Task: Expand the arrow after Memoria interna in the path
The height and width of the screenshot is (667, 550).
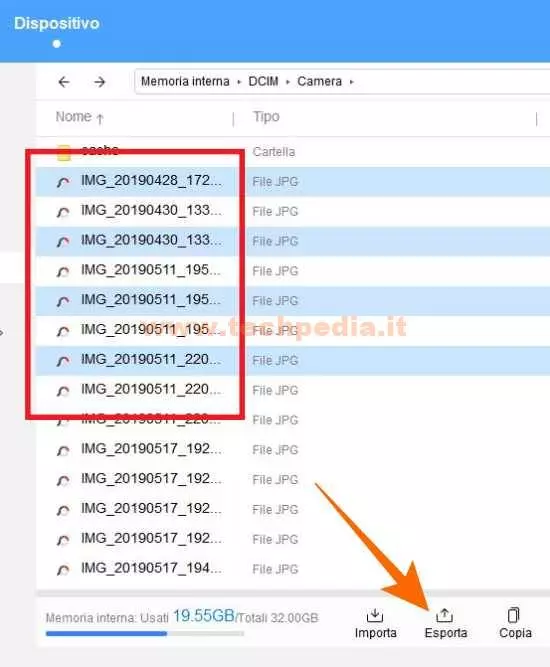Action: pos(239,82)
